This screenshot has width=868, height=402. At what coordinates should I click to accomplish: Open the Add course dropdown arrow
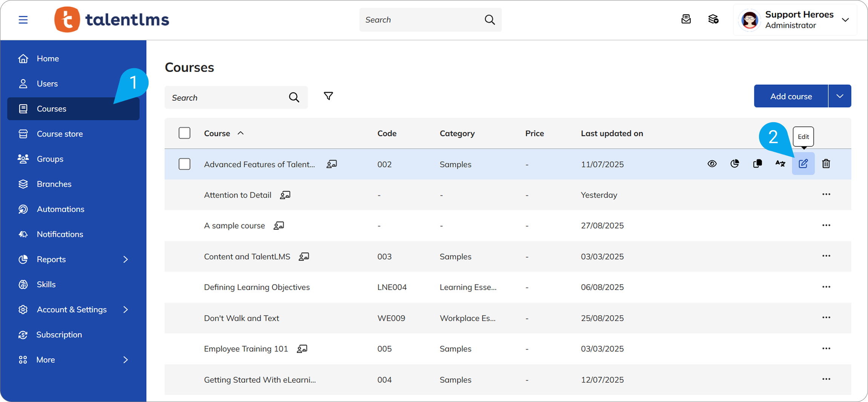click(839, 96)
